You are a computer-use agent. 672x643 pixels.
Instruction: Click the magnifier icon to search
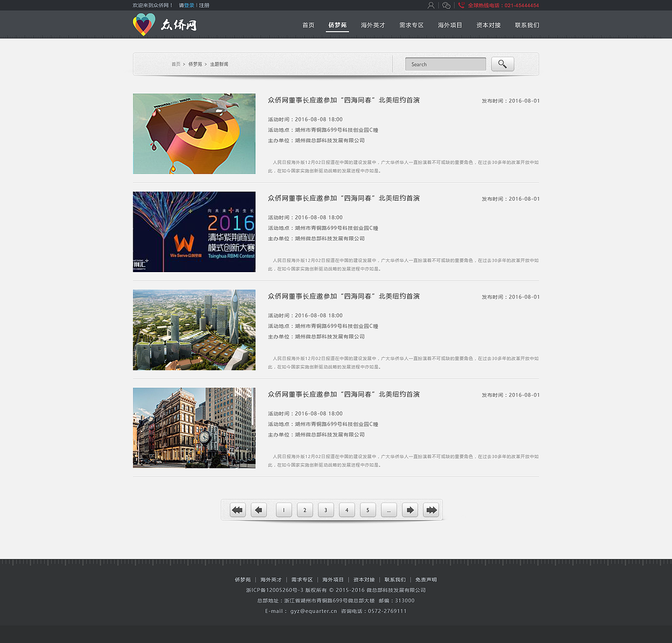[502, 64]
